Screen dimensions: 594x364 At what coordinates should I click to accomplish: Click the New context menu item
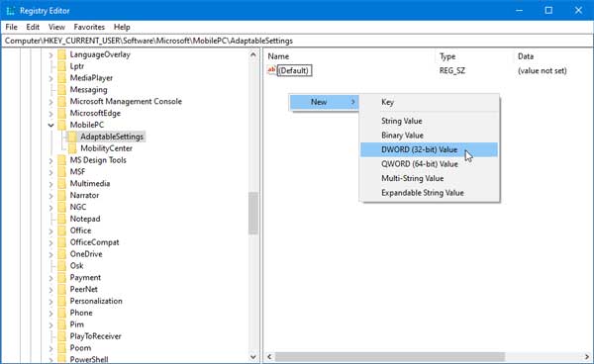324,102
